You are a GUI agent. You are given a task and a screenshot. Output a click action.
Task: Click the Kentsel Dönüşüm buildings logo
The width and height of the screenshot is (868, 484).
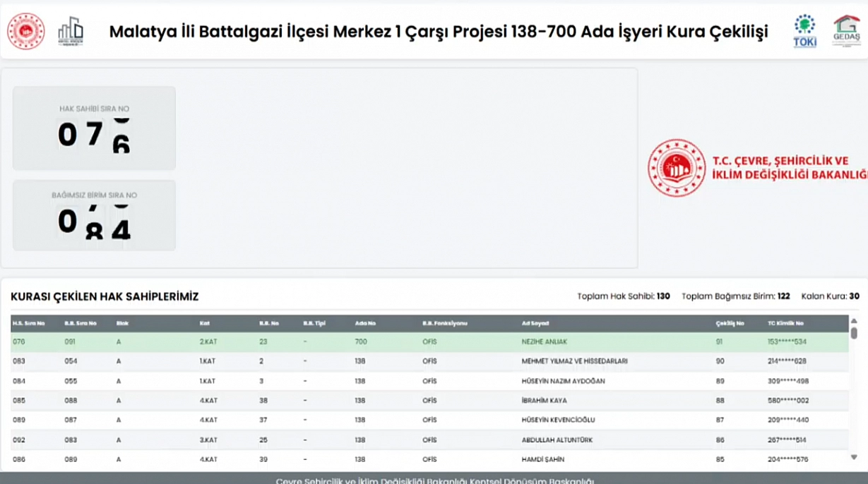pyautogui.click(x=70, y=32)
